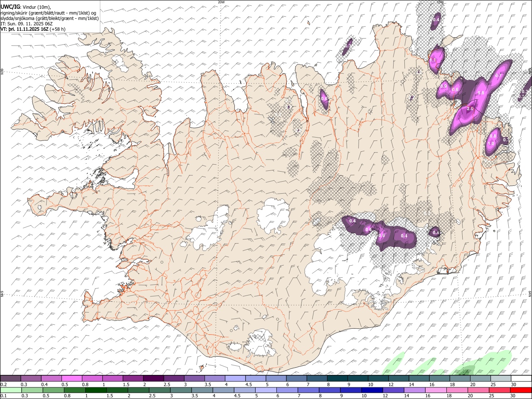Select the 'rigning/skúrir' legend description line

point(48,12)
